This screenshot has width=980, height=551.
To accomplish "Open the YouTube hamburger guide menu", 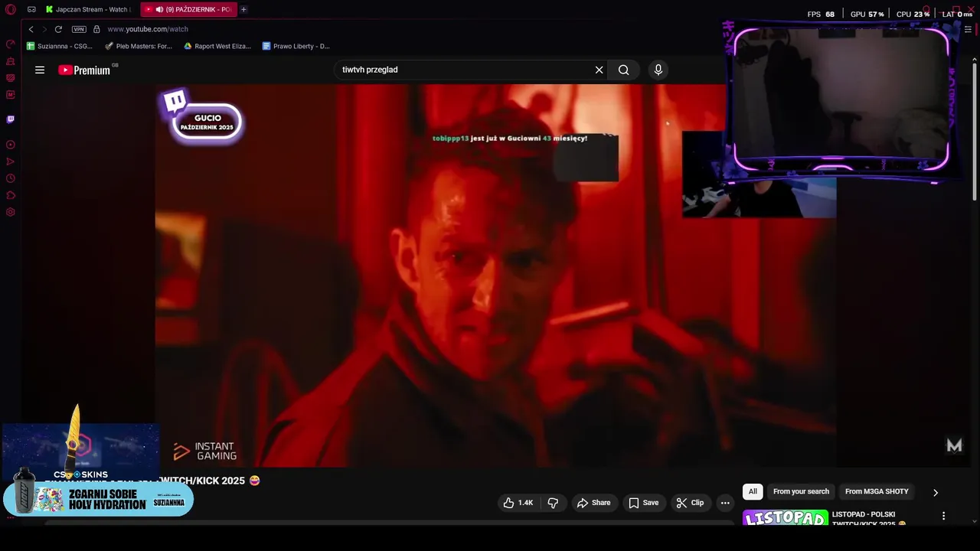I will 40,70.
